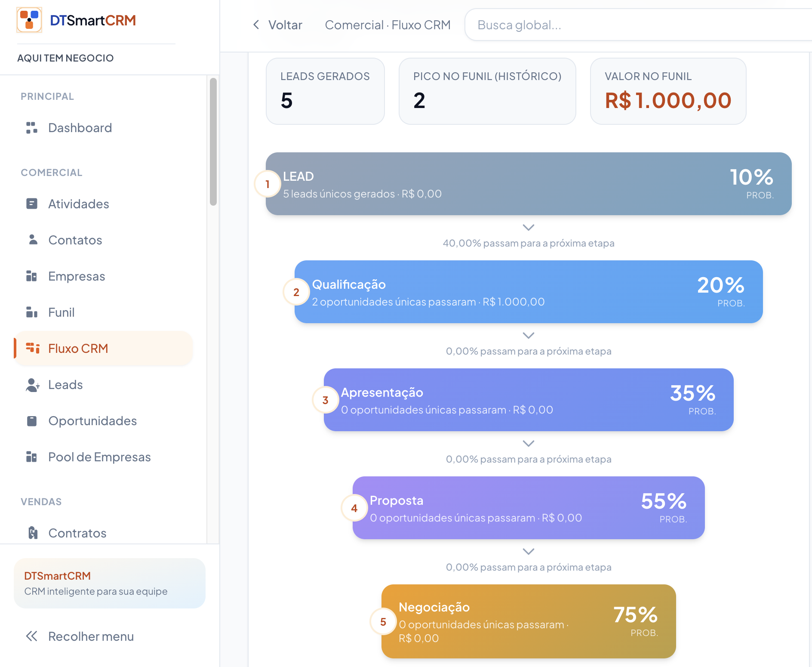Viewport: 812px width, 667px height.
Task: Focus the Busca global search field
Action: (638, 25)
